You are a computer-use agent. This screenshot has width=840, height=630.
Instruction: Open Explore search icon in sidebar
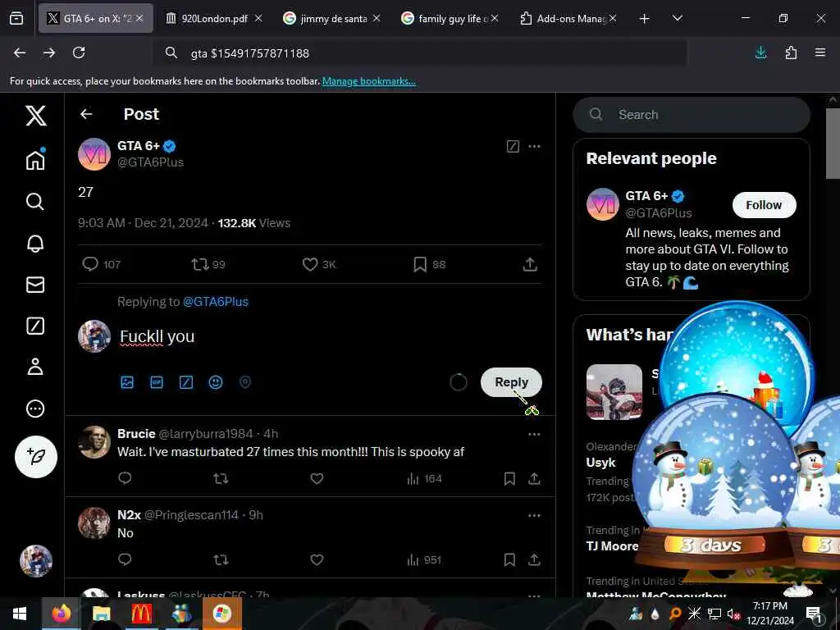[35, 202]
